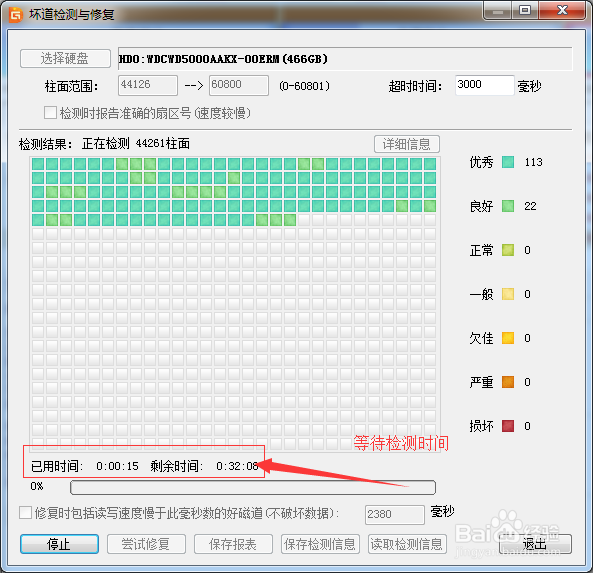Click the 损坏 red color swatch
The image size is (593, 573).
508,426
